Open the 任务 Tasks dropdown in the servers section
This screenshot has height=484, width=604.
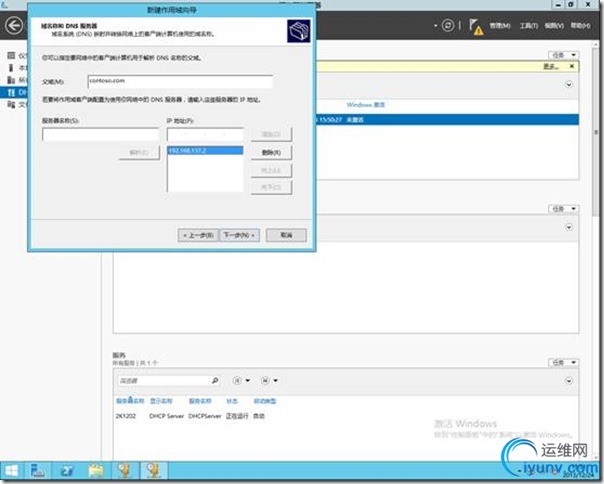click(564, 55)
